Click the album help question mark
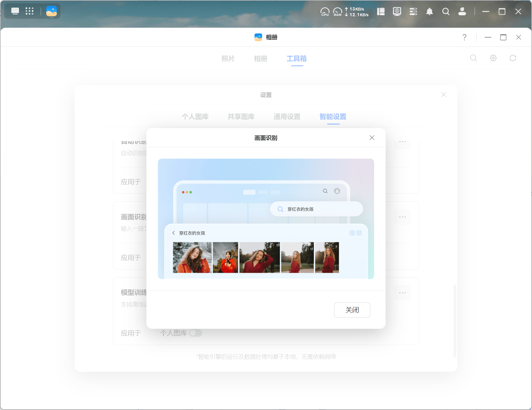 (464, 37)
